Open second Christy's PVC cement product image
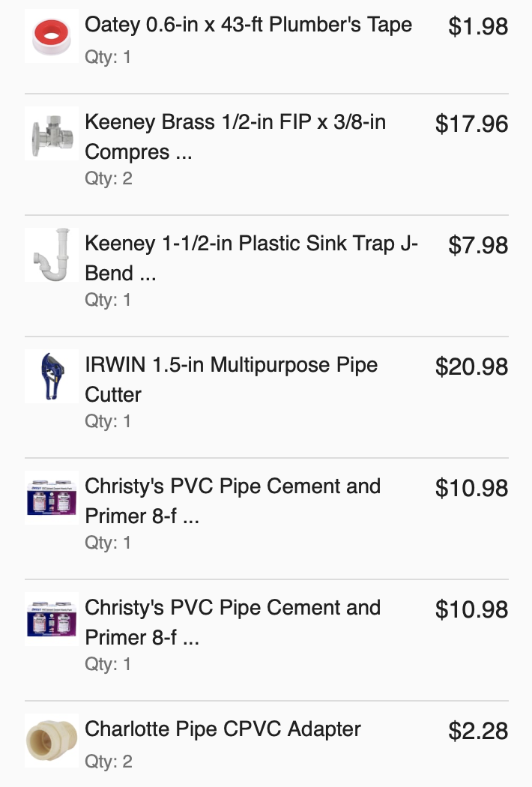Screen dimensions: 532x787 52,619
